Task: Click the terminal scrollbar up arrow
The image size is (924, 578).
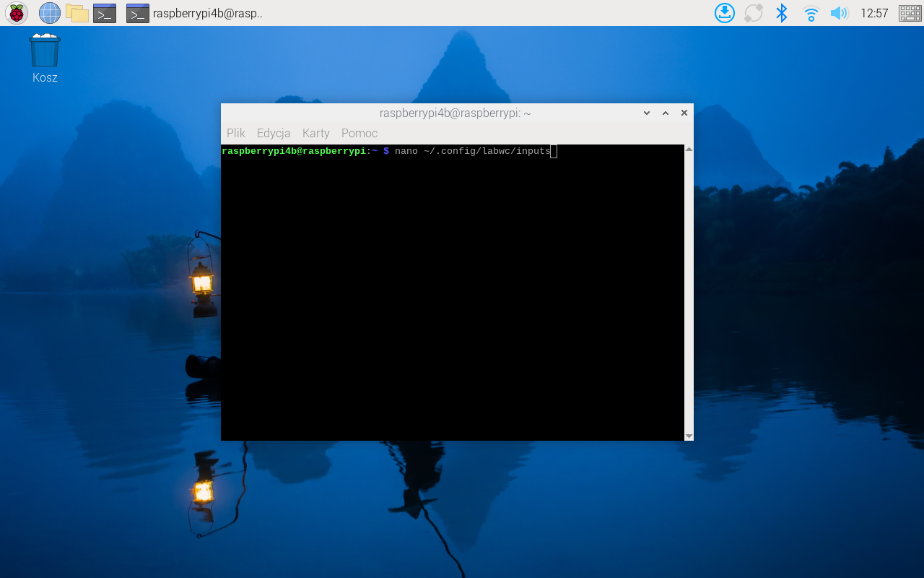Action: click(689, 150)
